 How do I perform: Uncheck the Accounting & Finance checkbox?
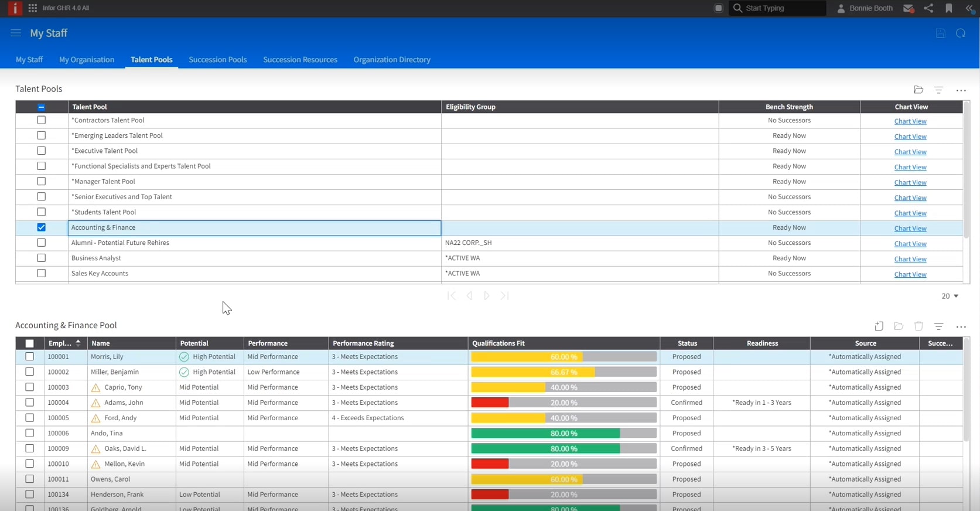(x=41, y=227)
